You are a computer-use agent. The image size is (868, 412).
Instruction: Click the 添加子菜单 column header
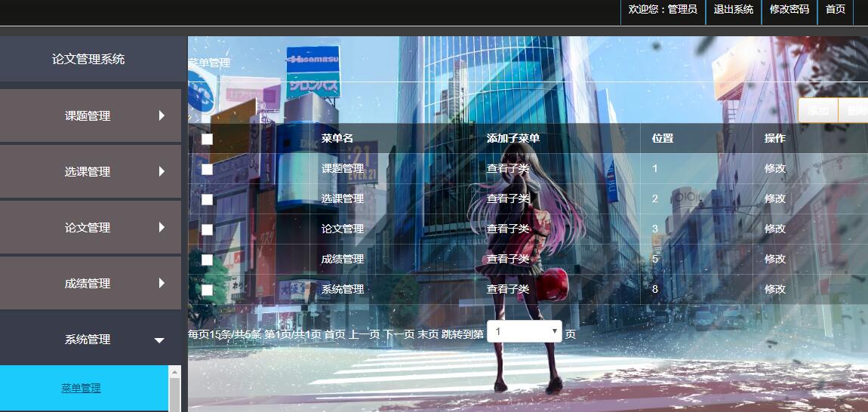click(513, 138)
